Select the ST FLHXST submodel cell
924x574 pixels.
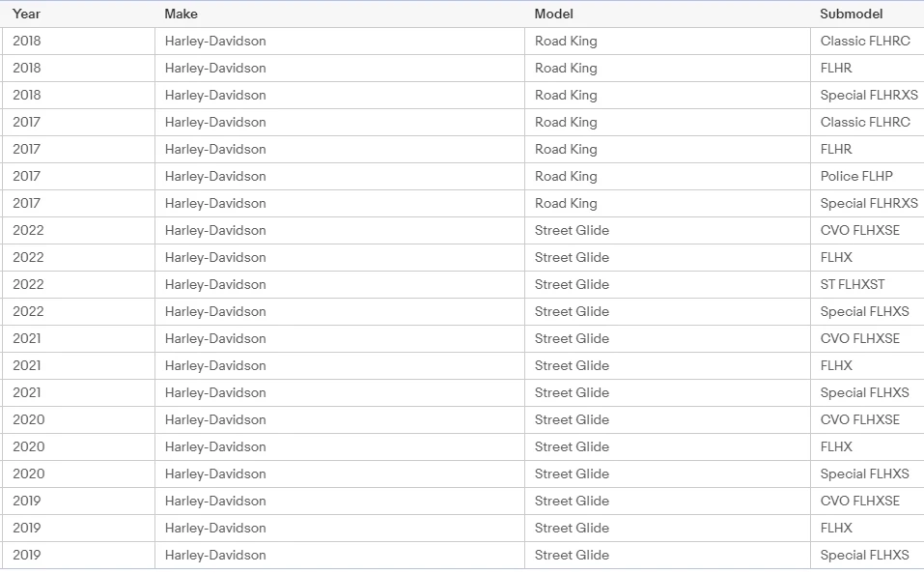pos(867,284)
